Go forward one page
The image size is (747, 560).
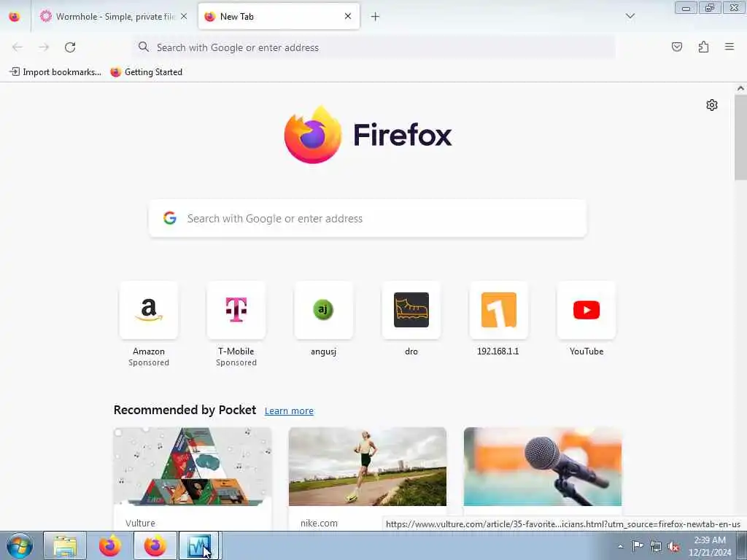[44, 47]
